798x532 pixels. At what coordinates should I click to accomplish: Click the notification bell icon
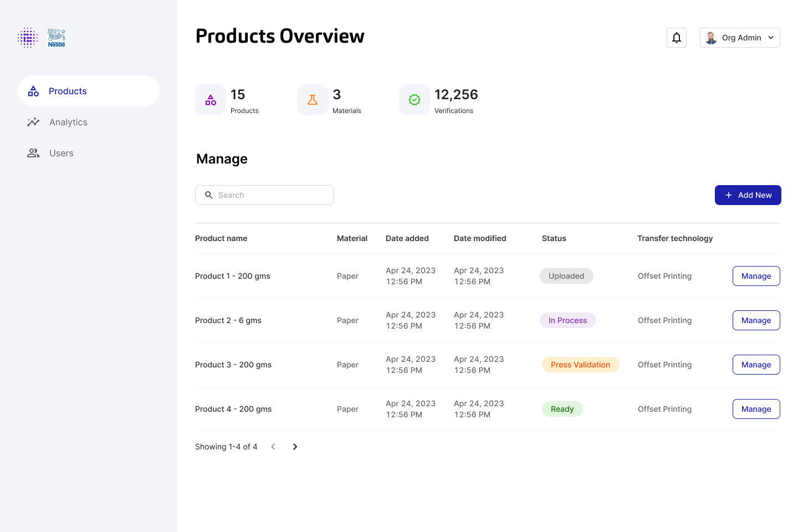click(676, 38)
